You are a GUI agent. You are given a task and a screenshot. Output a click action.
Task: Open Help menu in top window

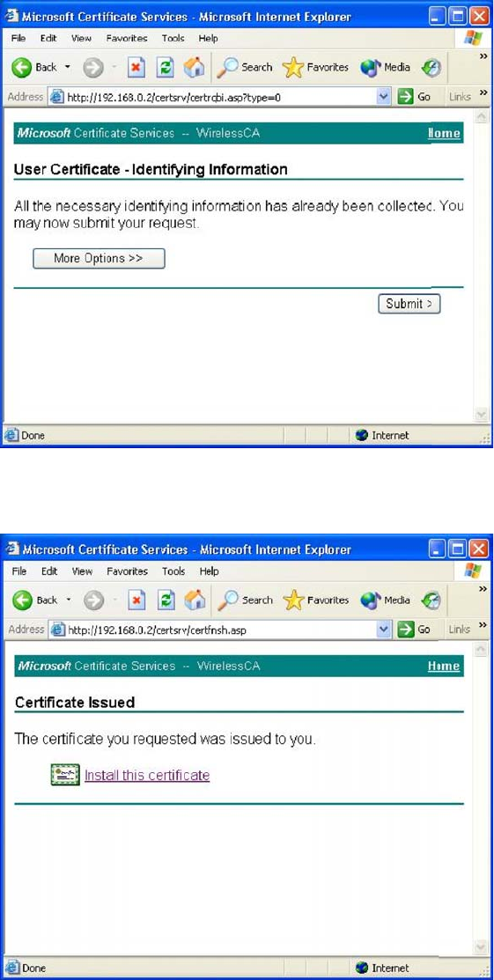coord(208,38)
